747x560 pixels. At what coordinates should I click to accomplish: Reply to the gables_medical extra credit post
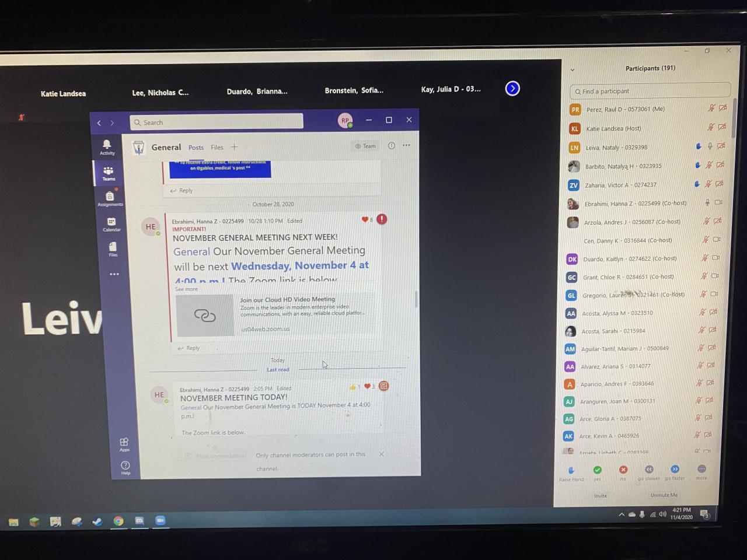181,191
